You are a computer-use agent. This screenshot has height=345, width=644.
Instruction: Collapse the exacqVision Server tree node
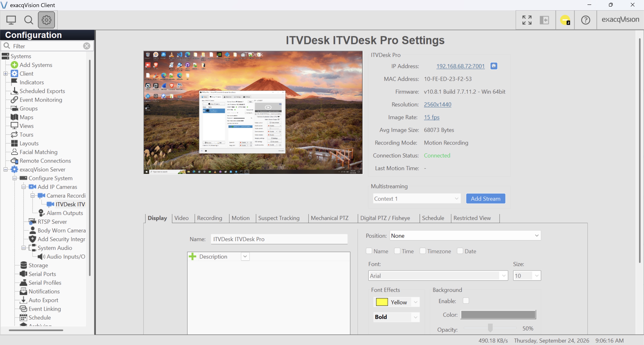pos(5,170)
